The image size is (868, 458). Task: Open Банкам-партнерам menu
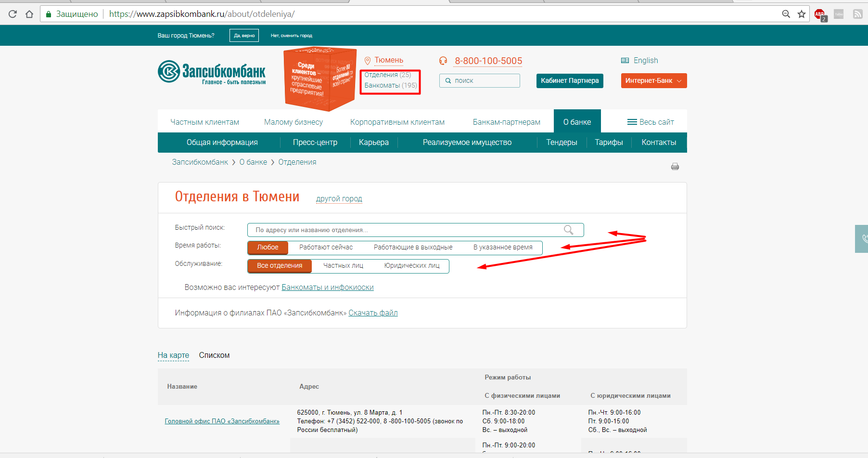507,122
